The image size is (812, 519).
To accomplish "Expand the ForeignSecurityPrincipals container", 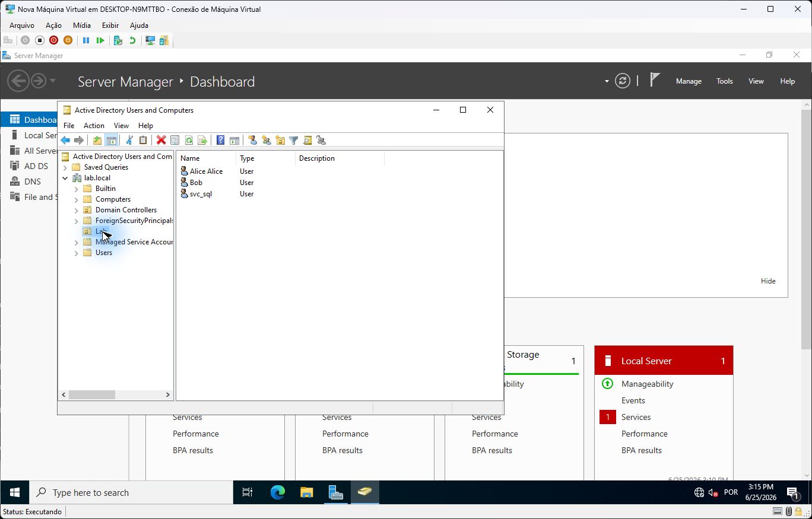I will [76, 221].
